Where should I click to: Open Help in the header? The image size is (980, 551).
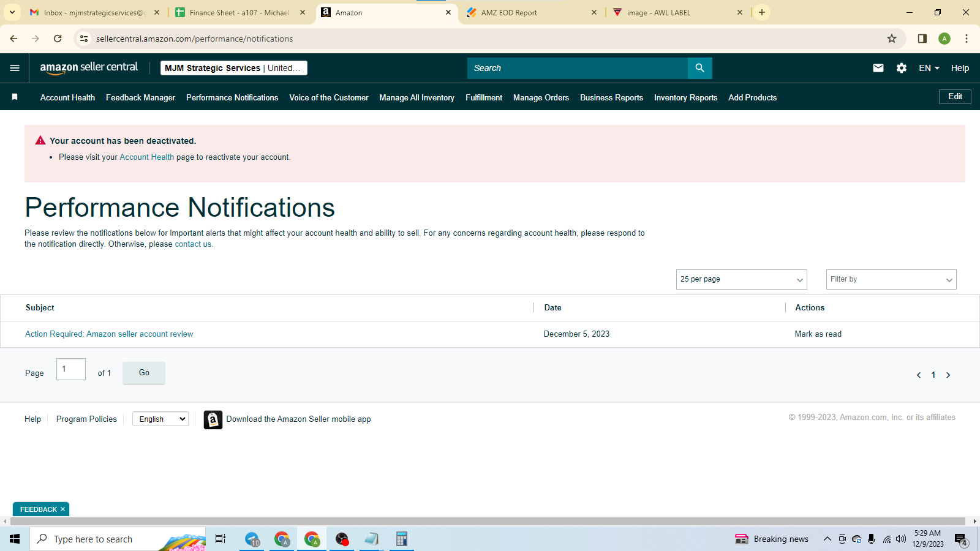tap(960, 68)
